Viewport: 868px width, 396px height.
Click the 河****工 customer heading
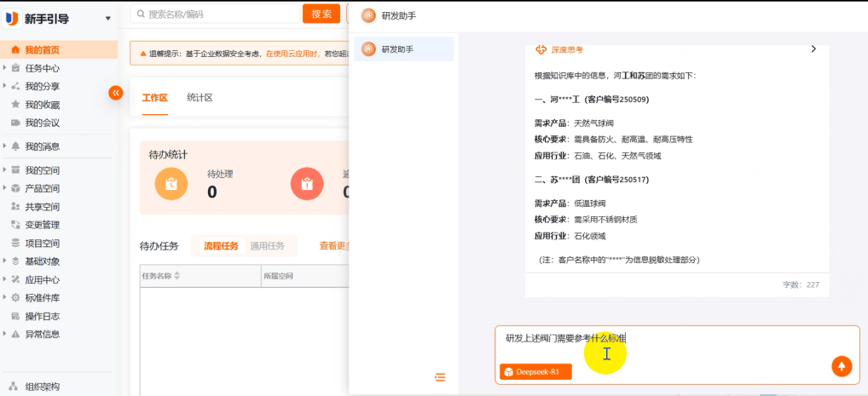tap(592, 100)
